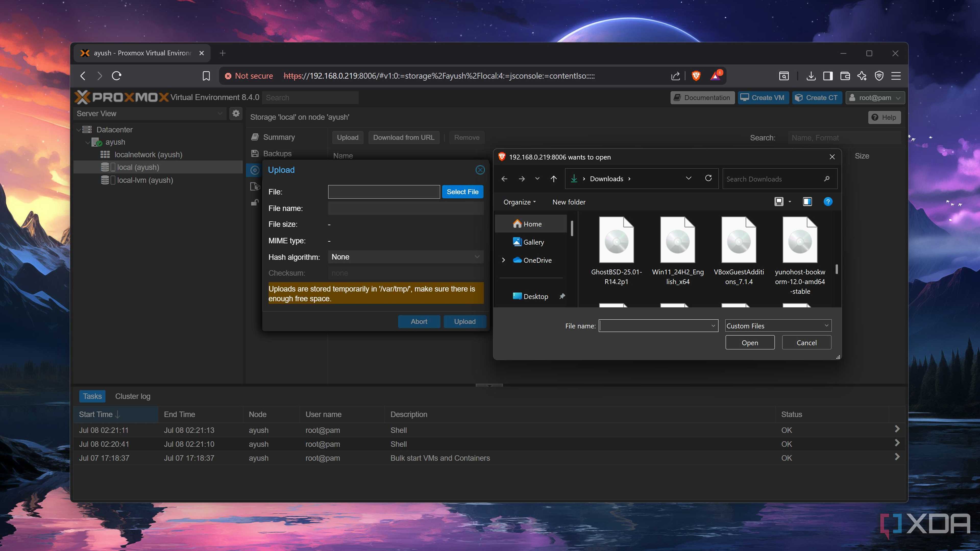The height and width of the screenshot is (551, 980).
Task: Open the Custom Files type dropdown
Action: click(778, 326)
